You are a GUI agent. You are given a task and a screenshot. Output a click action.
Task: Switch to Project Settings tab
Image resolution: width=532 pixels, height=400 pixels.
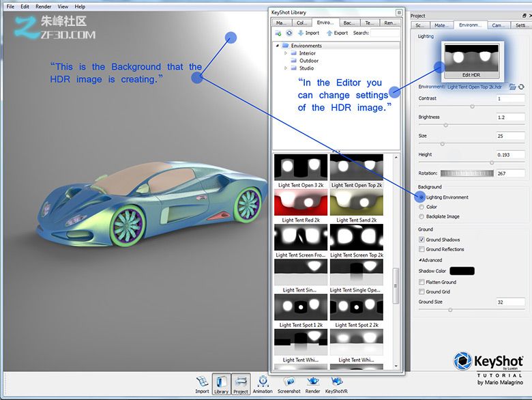tap(521, 25)
